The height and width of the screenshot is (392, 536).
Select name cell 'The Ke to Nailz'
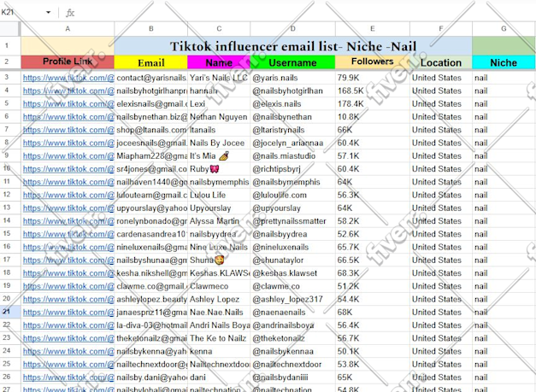point(219,338)
